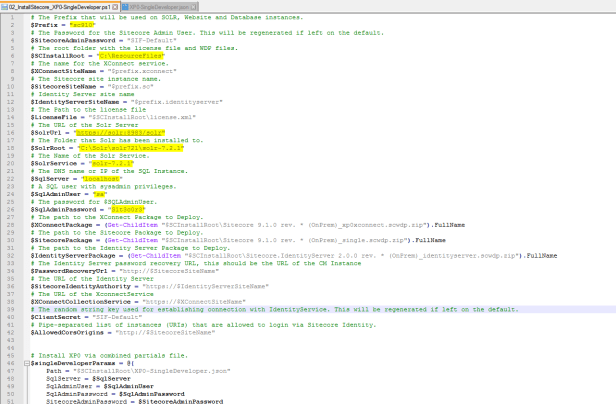Click the $AllowedCorsOrigins variable
The image size is (616, 404).
point(67,332)
